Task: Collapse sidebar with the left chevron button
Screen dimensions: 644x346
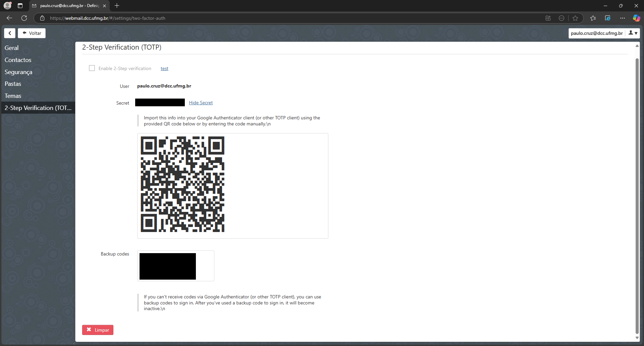Action: [x=10, y=33]
